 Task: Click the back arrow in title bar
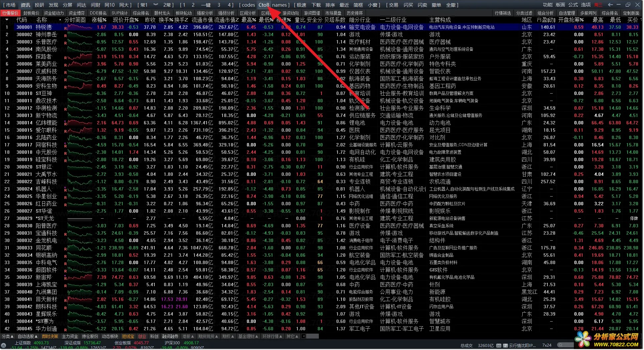coord(610,5)
